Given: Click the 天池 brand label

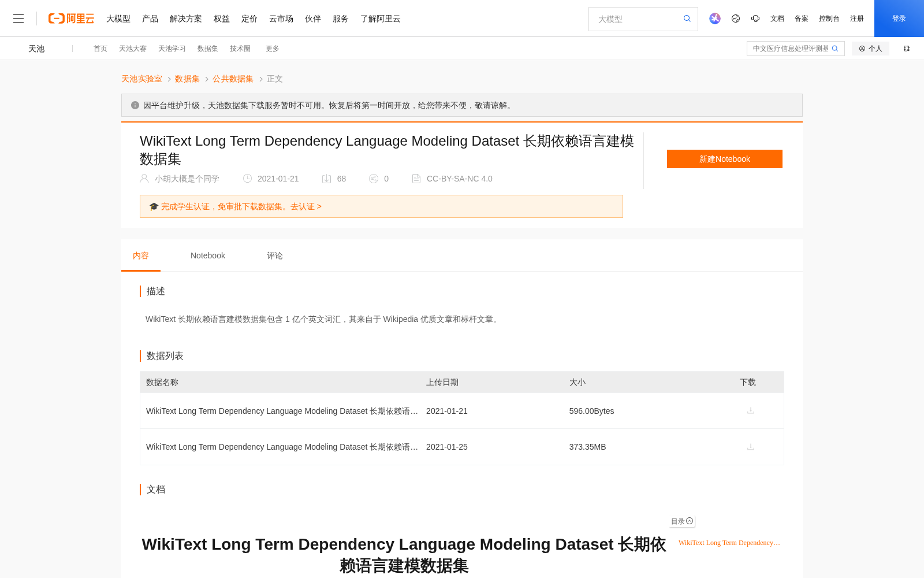Looking at the screenshot, I should tap(36, 49).
